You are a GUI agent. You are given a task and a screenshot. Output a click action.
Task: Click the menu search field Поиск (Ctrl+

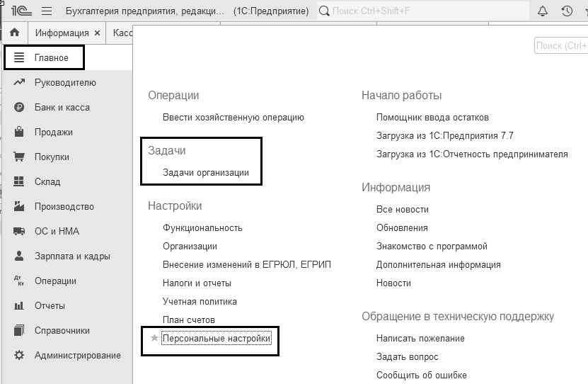tap(561, 45)
